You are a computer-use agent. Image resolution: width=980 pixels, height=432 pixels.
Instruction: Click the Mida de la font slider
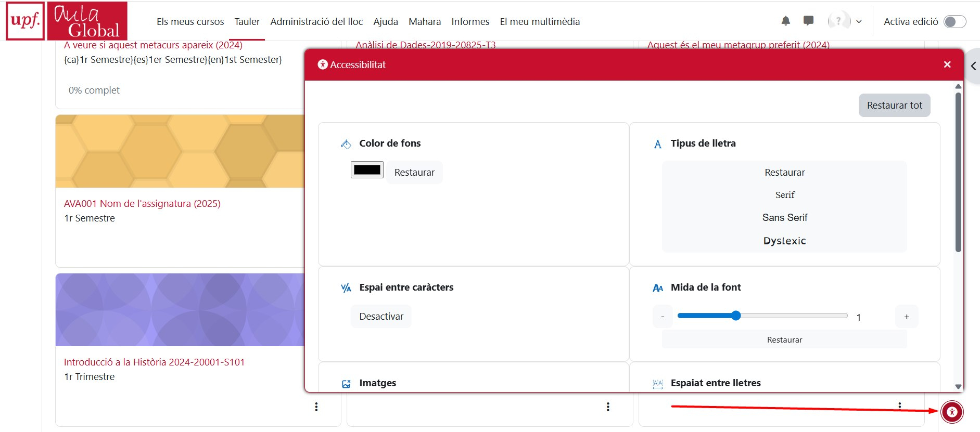pyautogui.click(x=762, y=316)
